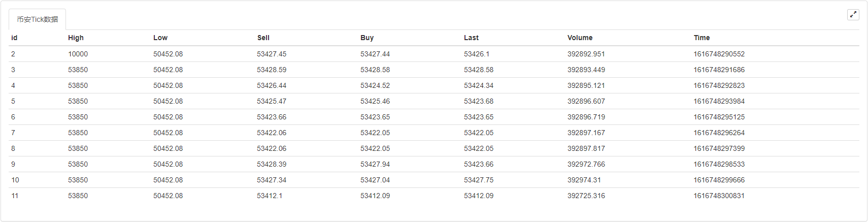Click Volume cell 392974.31
Screen dimensions: 868x222
click(584, 180)
